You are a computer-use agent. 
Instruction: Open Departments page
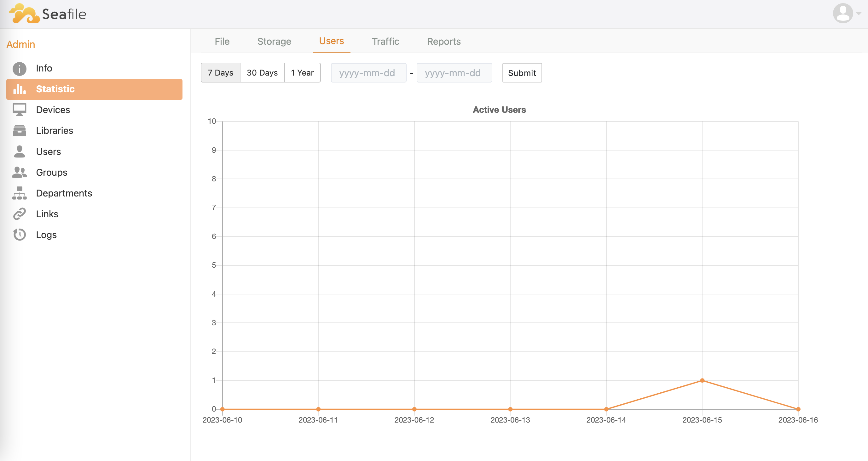(94, 193)
